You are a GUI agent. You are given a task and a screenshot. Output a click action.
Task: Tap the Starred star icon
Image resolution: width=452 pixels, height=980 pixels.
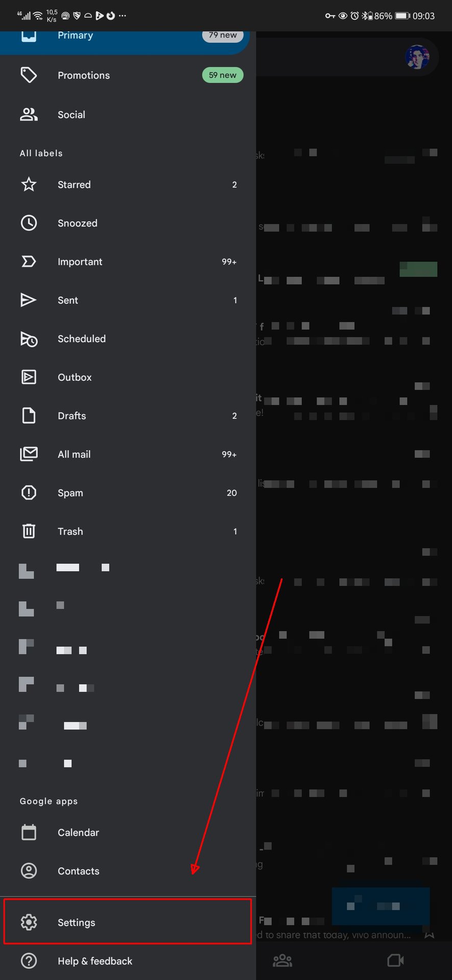click(x=29, y=184)
